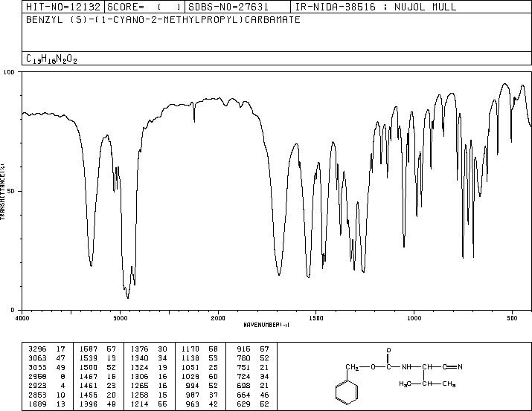Select the 994 peak entry in the table
This screenshot has height=411, width=532.
tap(202, 386)
